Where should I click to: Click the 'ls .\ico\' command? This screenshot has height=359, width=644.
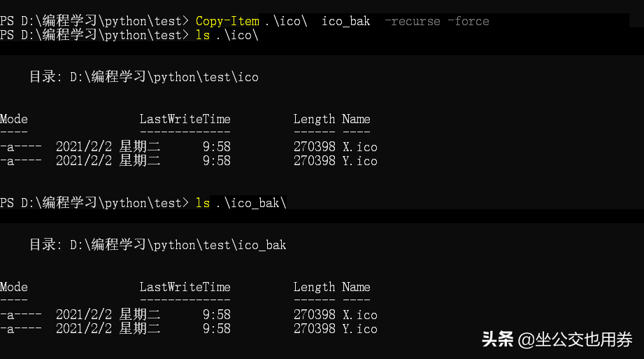pyautogui.click(x=227, y=35)
